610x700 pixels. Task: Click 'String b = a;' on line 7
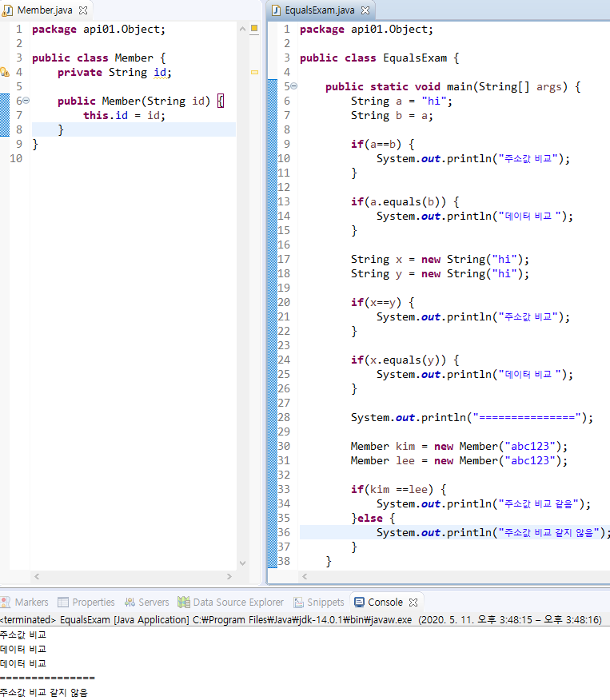tap(392, 116)
